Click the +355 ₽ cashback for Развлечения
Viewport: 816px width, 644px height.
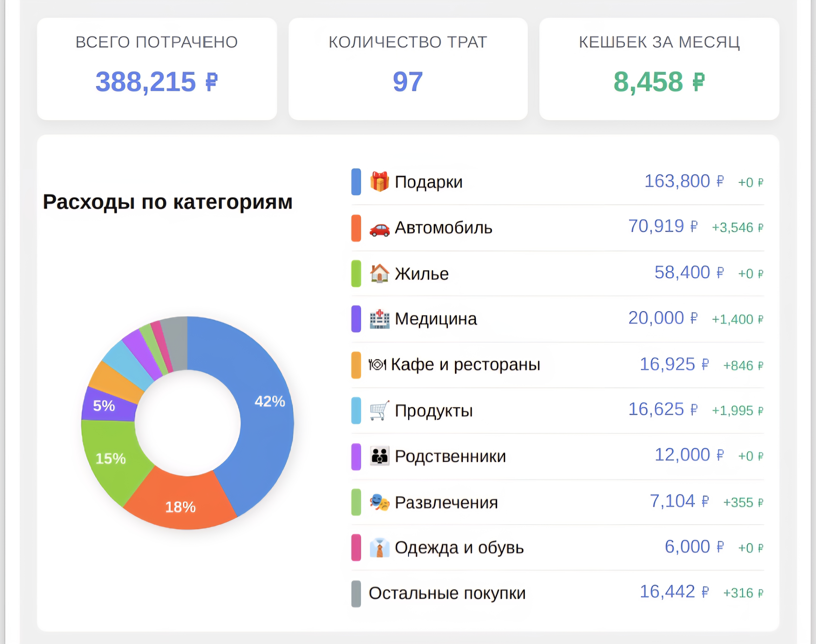click(x=743, y=502)
